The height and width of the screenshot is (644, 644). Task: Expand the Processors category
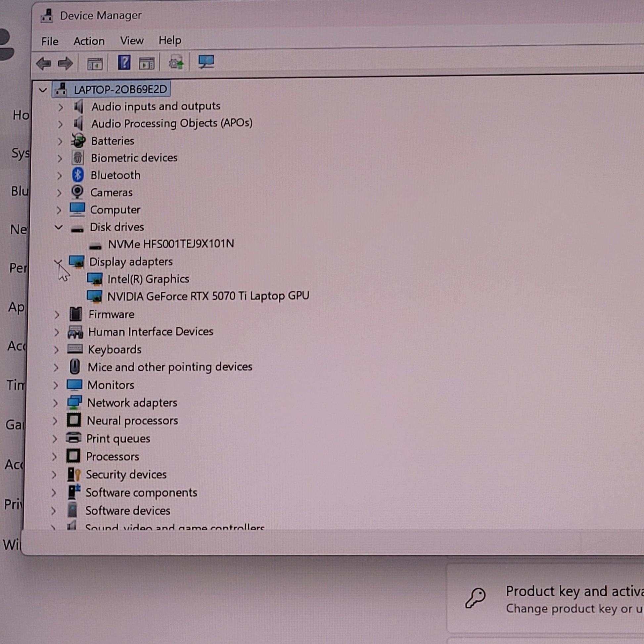tap(54, 457)
